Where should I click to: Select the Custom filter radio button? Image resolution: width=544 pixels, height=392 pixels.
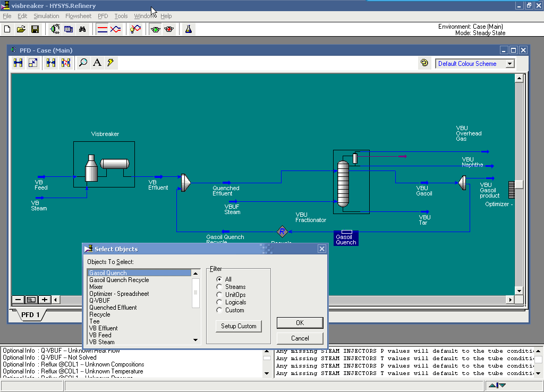coord(219,310)
